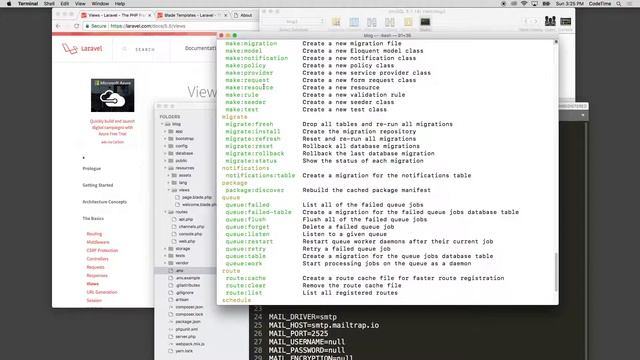
Task: Open package.json in the sidebar
Action: tap(187, 322)
